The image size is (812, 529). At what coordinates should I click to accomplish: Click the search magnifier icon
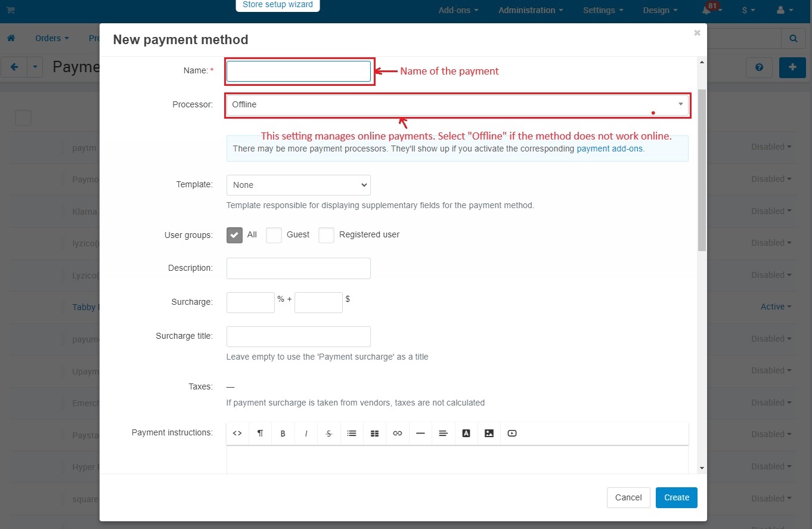[794, 38]
